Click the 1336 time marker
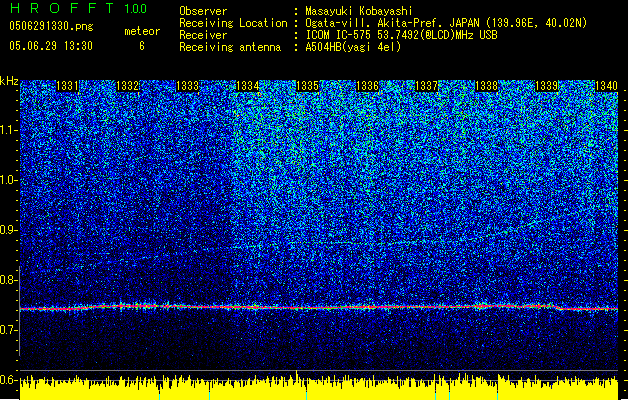The width and height of the screenshot is (629, 400). [367, 86]
